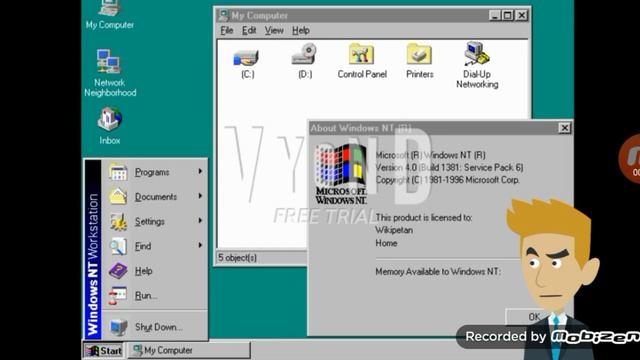Choose Programs in the Start menu
This screenshot has height=360, width=640.
(x=155, y=172)
